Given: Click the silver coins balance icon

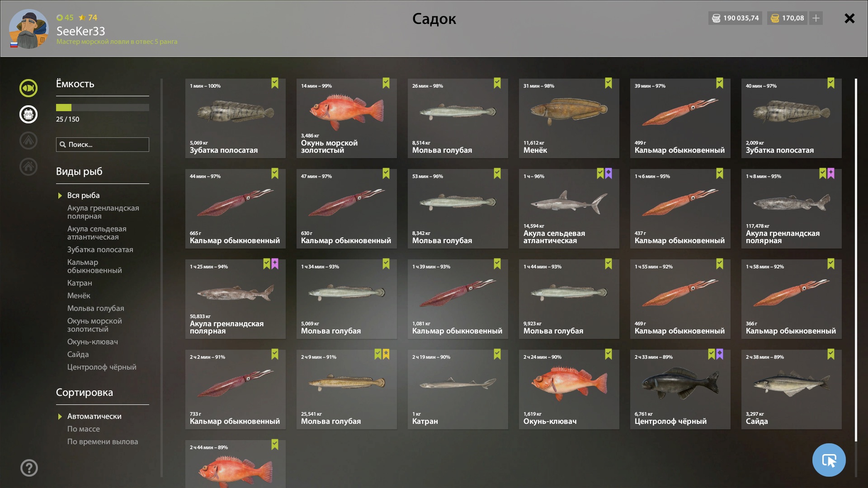Looking at the screenshot, I should [x=716, y=18].
